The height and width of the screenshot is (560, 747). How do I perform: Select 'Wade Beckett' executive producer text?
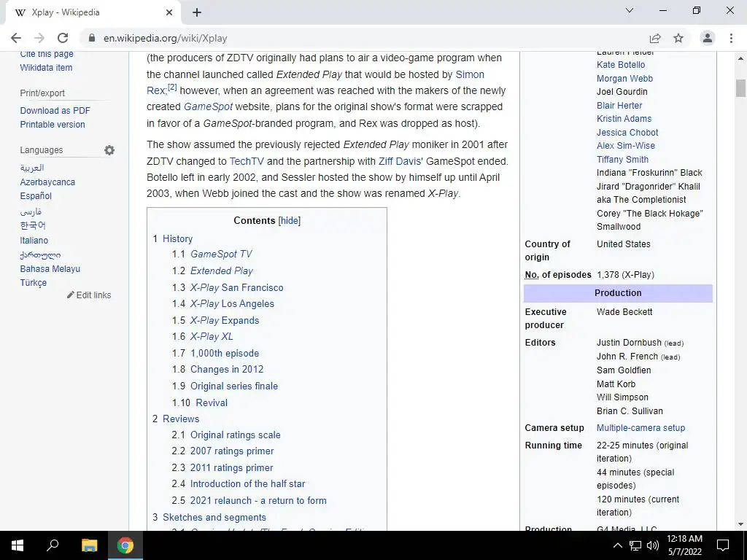click(x=624, y=312)
